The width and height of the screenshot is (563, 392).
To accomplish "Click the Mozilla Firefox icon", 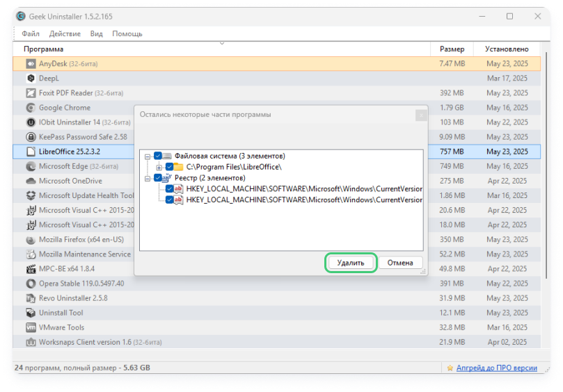I will click(x=31, y=240).
